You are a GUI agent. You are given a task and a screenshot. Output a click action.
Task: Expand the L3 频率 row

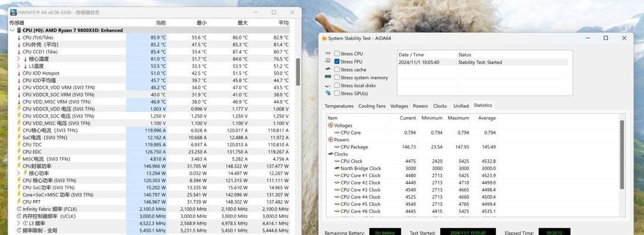tap(18, 223)
